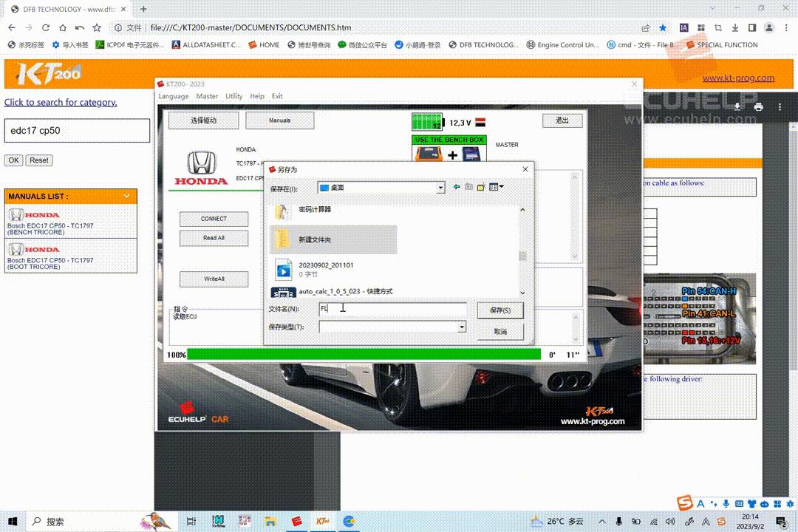
Task: Click the category search field with edc17 cp50
Action: click(x=77, y=131)
